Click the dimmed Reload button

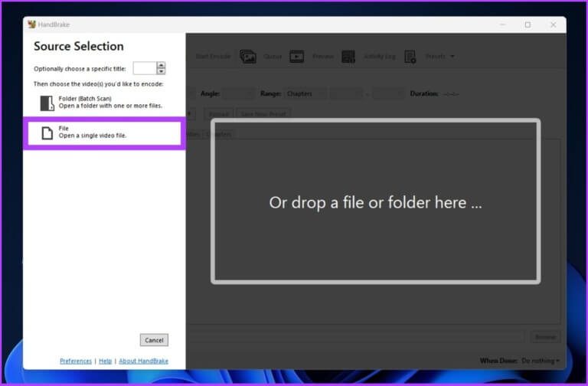[x=219, y=113]
